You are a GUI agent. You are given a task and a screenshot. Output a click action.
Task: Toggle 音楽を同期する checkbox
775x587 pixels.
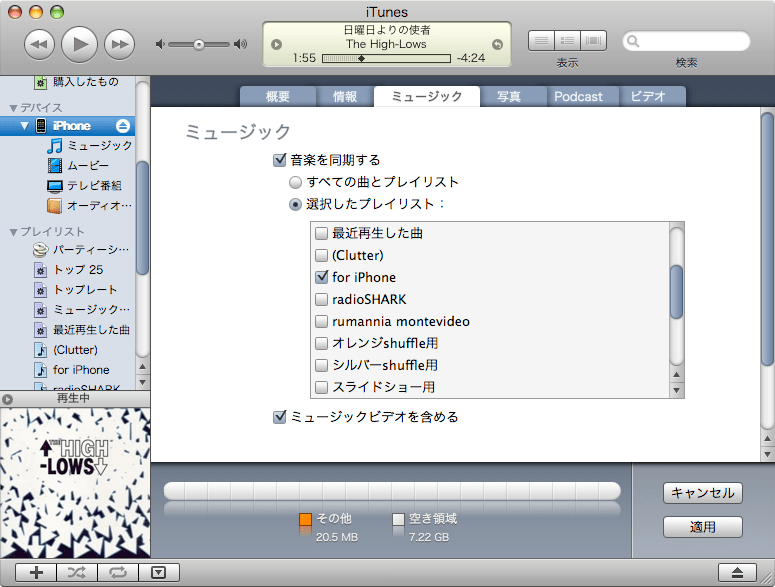click(280, 160)
